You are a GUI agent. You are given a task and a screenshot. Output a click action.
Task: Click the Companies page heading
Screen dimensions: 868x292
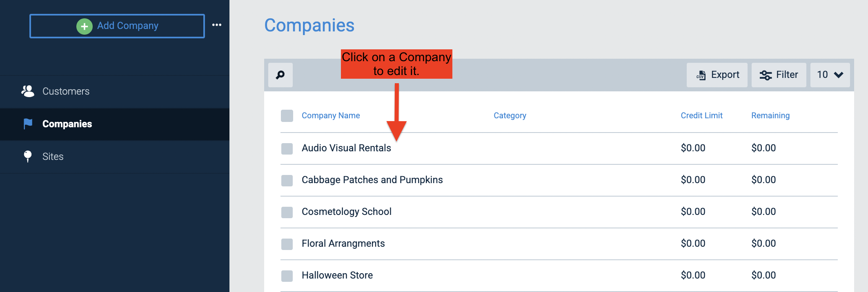pos(309,25)
